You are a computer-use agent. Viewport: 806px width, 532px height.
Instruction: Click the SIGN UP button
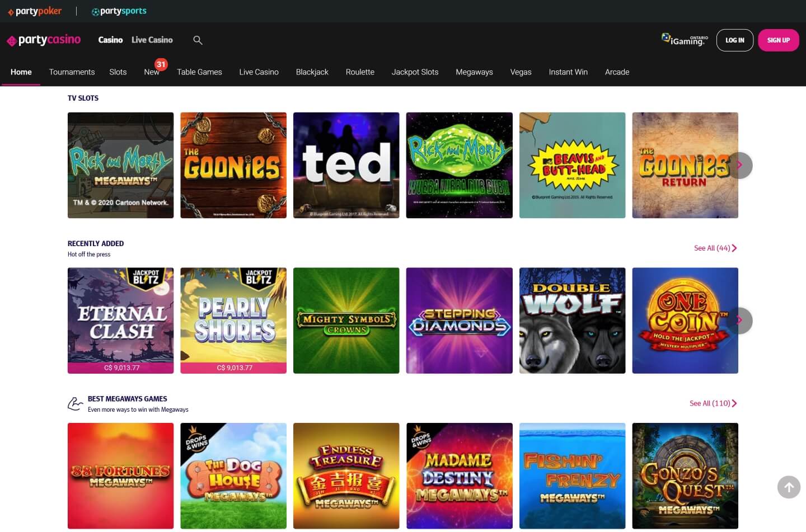779,40
